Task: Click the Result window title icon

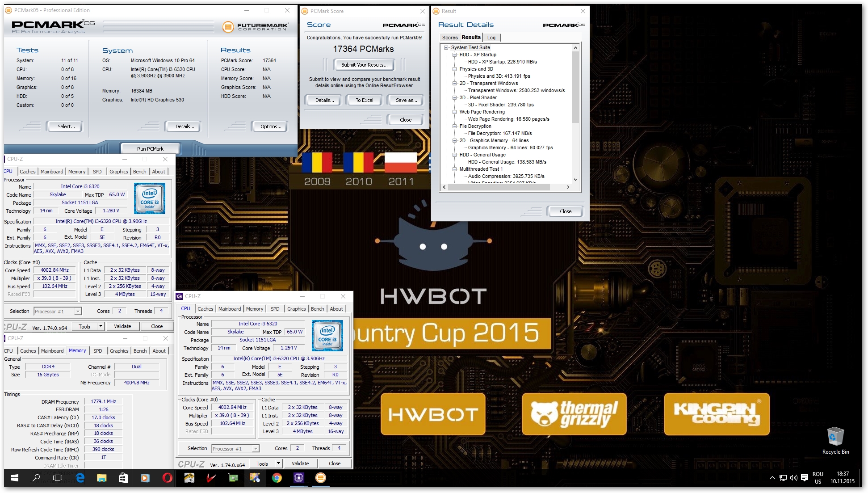Action: (436, 11)
